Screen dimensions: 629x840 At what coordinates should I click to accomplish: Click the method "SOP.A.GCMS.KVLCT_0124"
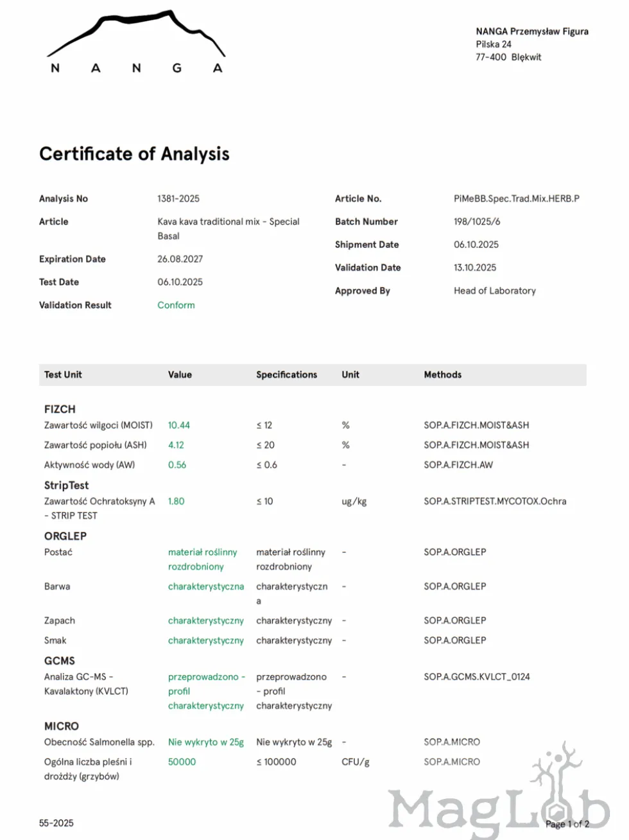tap(477, 677)
